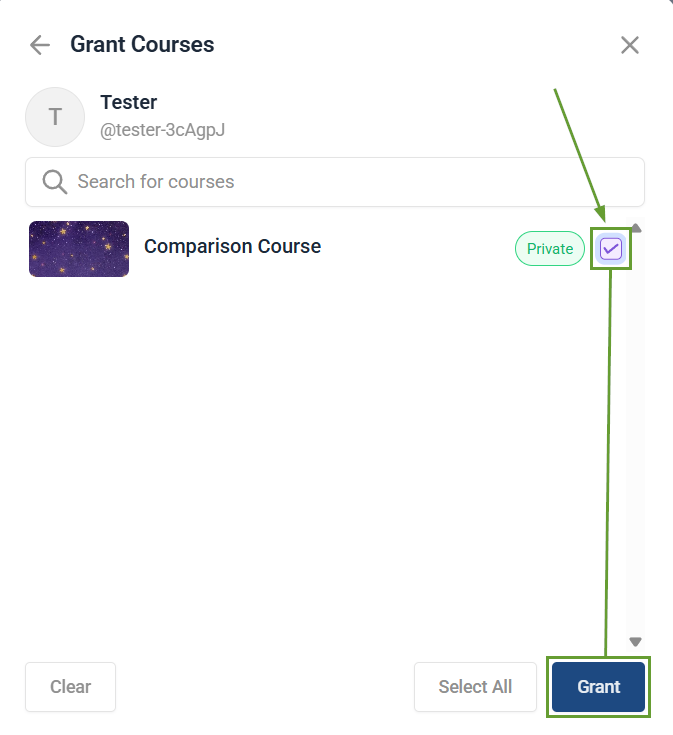
Task: Click the blank space between Clear and Select All
Action: (x=265, y=687)
